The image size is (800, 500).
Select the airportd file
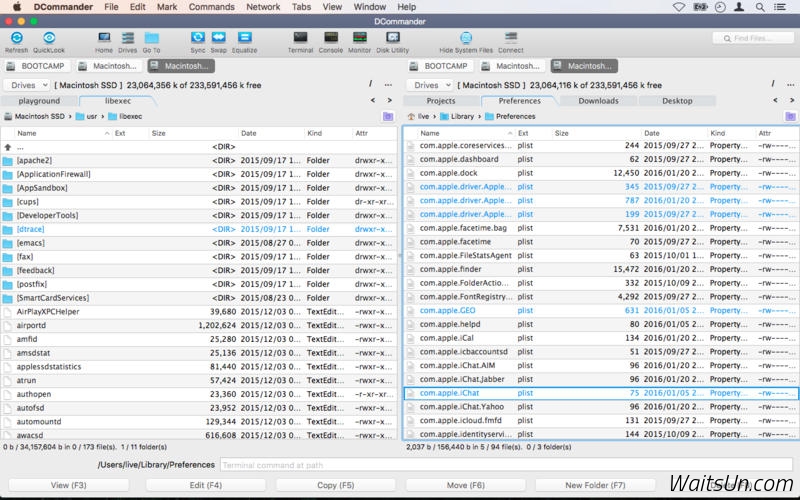coord(199,326)
